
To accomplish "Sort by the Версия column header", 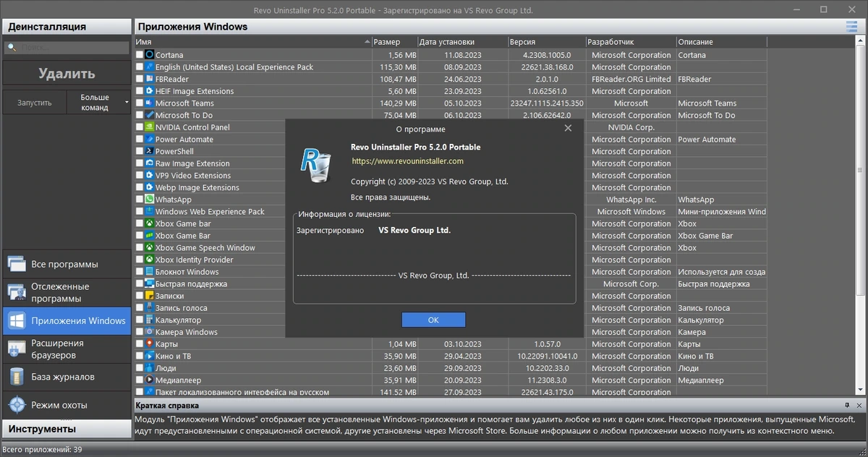I will 546,42.
